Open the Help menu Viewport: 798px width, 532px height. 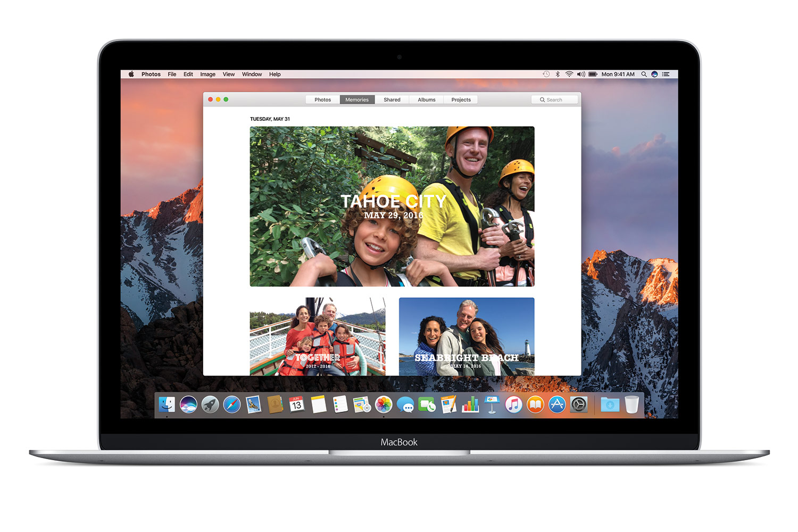point(275,74)
